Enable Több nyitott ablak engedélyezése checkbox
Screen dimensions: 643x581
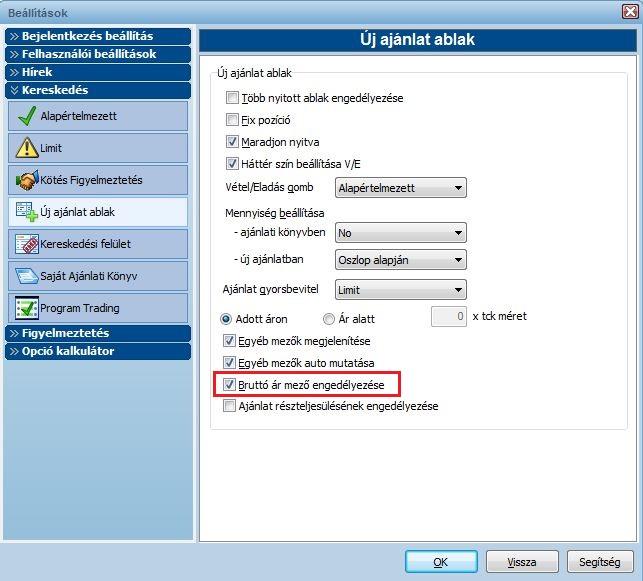(232, 98)
